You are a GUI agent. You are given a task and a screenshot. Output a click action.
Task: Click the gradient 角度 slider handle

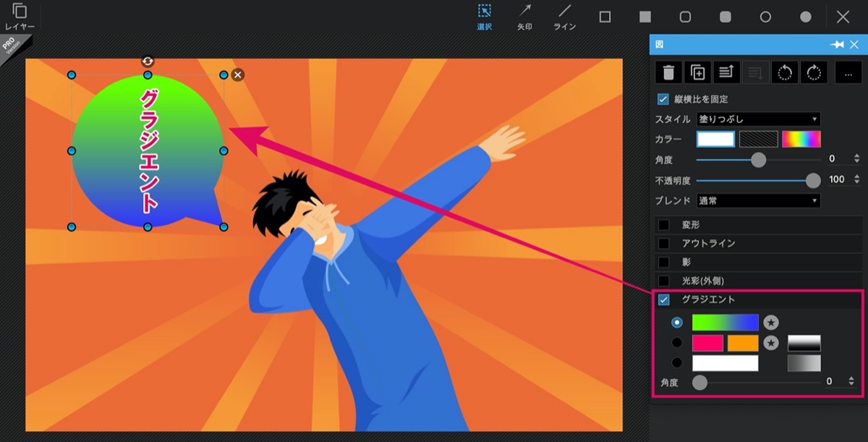click(699, 383)
